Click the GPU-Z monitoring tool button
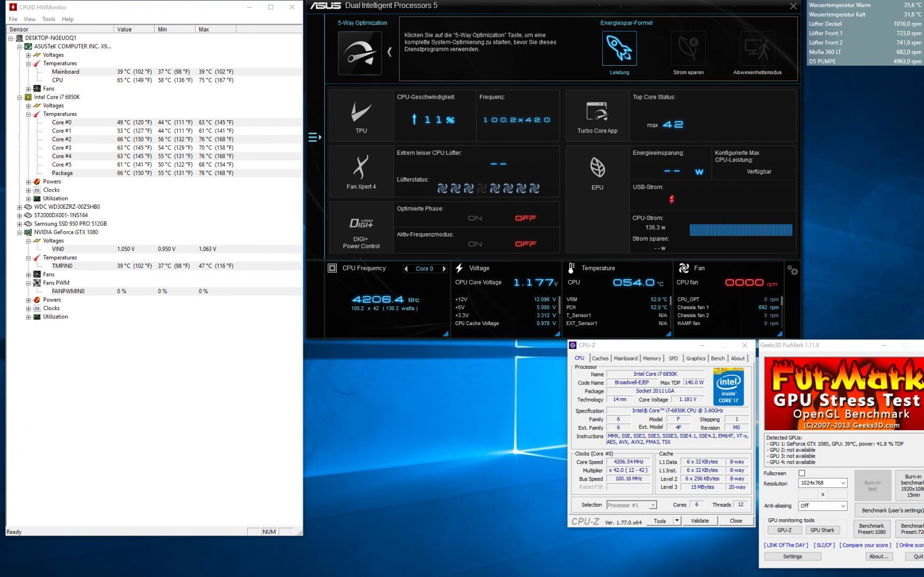924x577 pixels. coord(784,530)
